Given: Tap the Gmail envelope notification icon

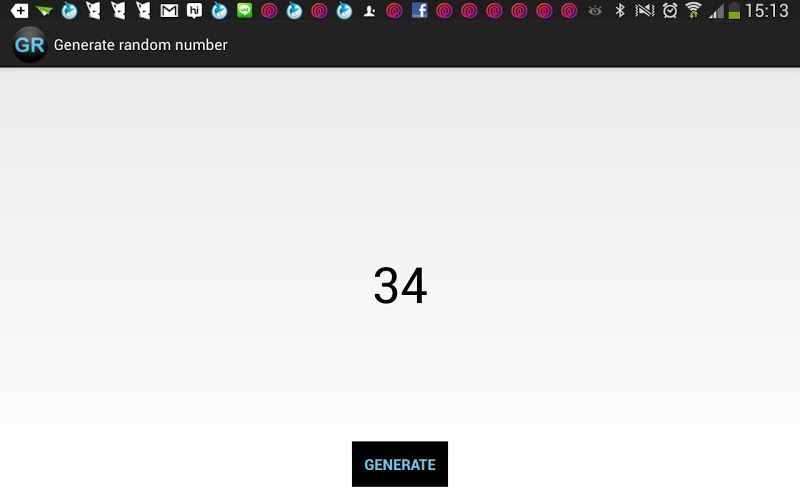Looking at the screenshot, I should (x=169, y=10).
